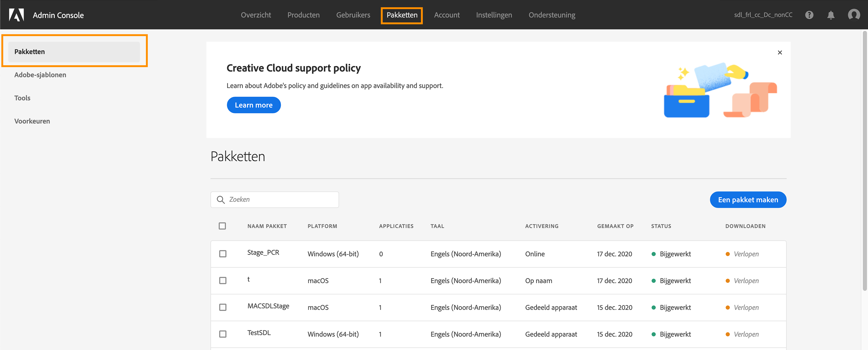Click the magnifier icon in Zoeken field
Image resolution: width=868 pixels, height=350 pixels.
coord(221,200)
